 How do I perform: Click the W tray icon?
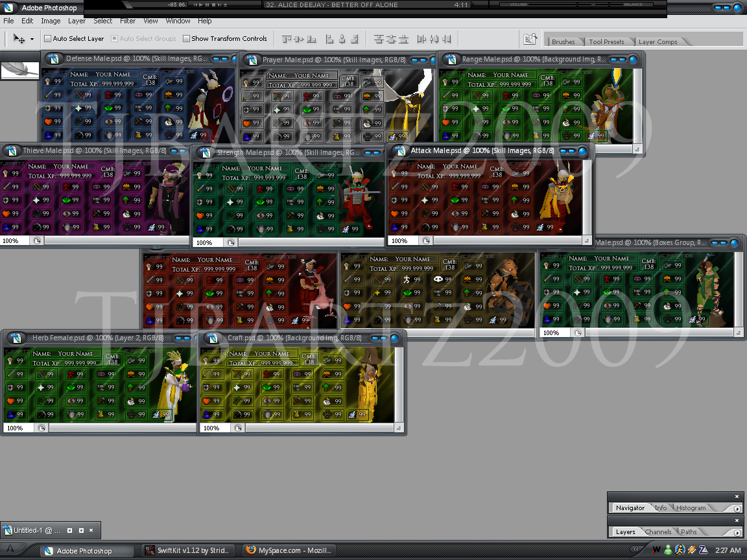656,550
